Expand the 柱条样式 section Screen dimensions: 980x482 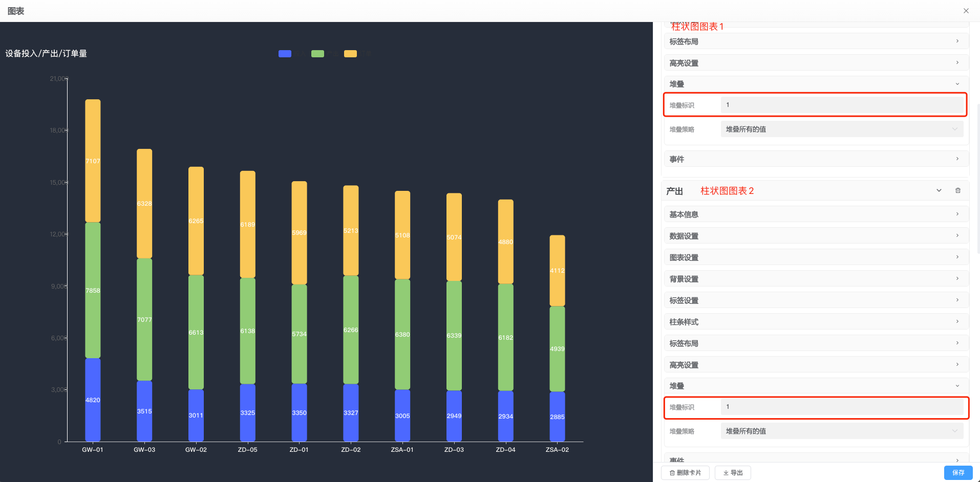point(816,321)
